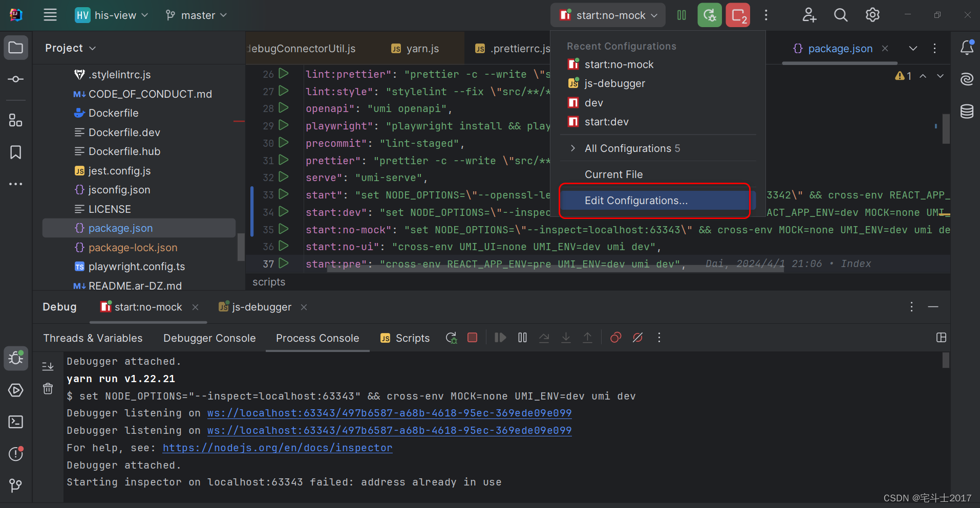Open the start:no-mock run configuration dropdown
The image size is (980, 508).
(608, 15)
